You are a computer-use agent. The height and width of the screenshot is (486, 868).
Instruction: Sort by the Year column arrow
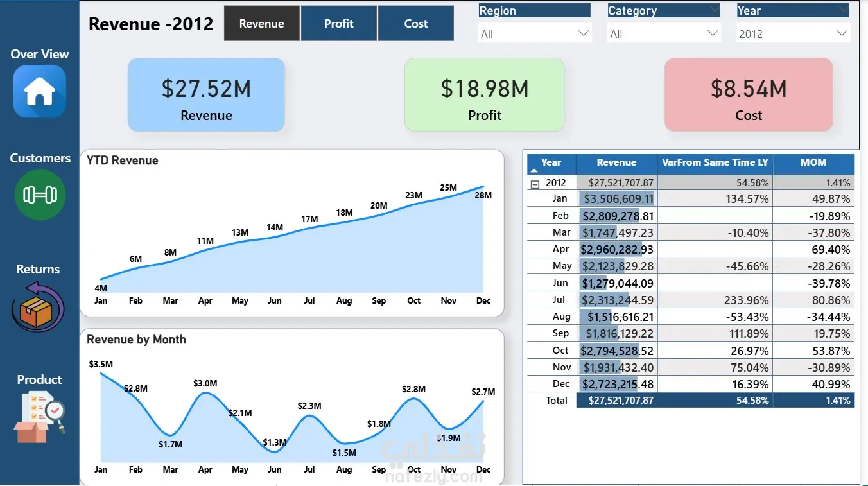coord(534,171)
